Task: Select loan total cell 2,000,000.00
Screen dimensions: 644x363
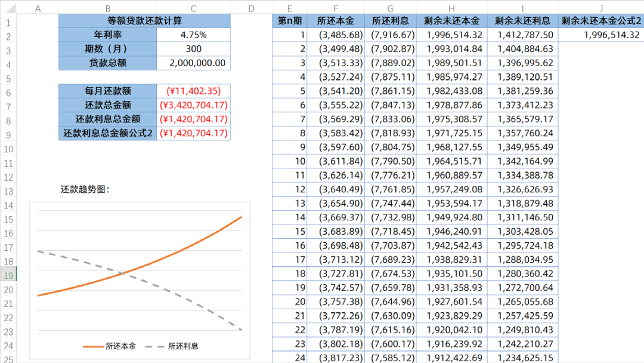Action: coord(193,63)
